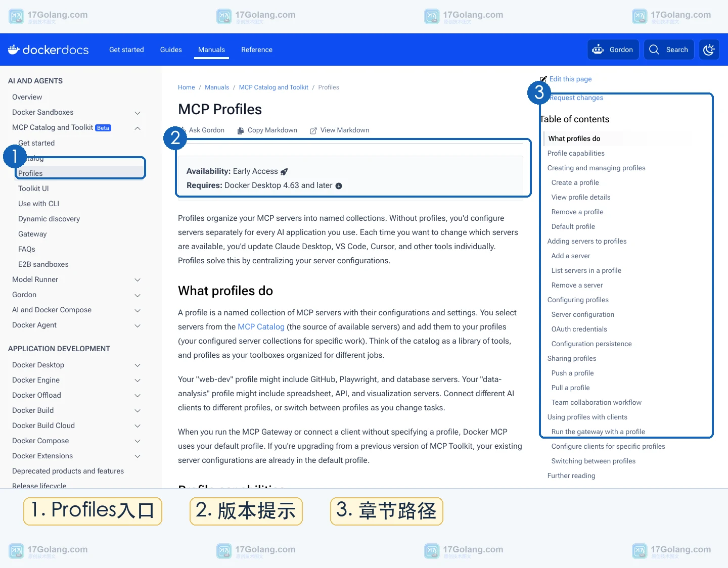Jump to Server configuration section
This screenshot has width=728, height=568.
coord(583,314)
